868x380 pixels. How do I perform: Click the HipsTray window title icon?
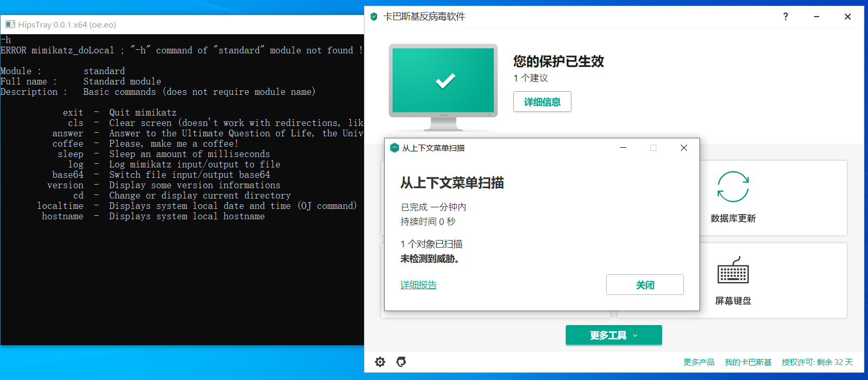10,24
